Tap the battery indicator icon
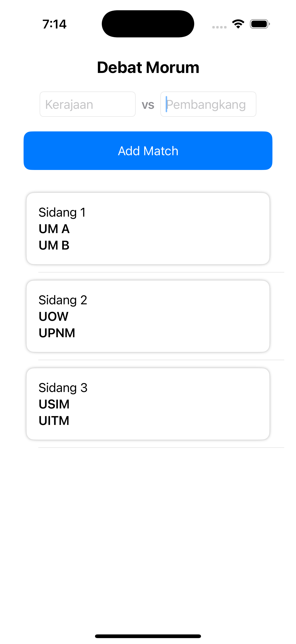Viewport: 296px width, 644px height. click(x=260, y=24)
